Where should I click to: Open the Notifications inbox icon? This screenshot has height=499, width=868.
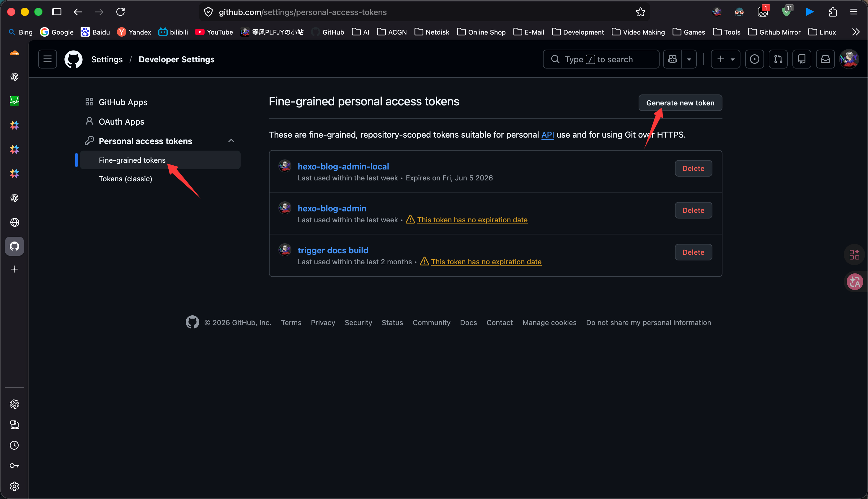[x=825, y=59]
